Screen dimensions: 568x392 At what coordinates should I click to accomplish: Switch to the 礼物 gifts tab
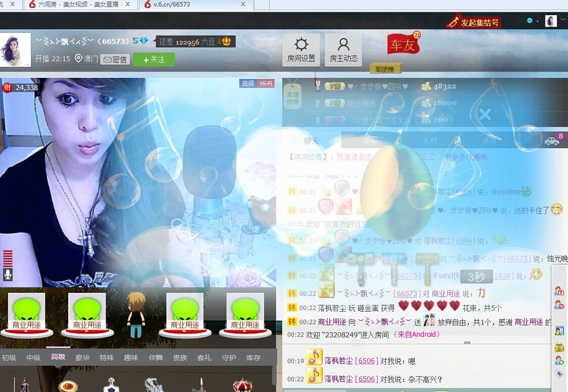[x=430, y=141]
